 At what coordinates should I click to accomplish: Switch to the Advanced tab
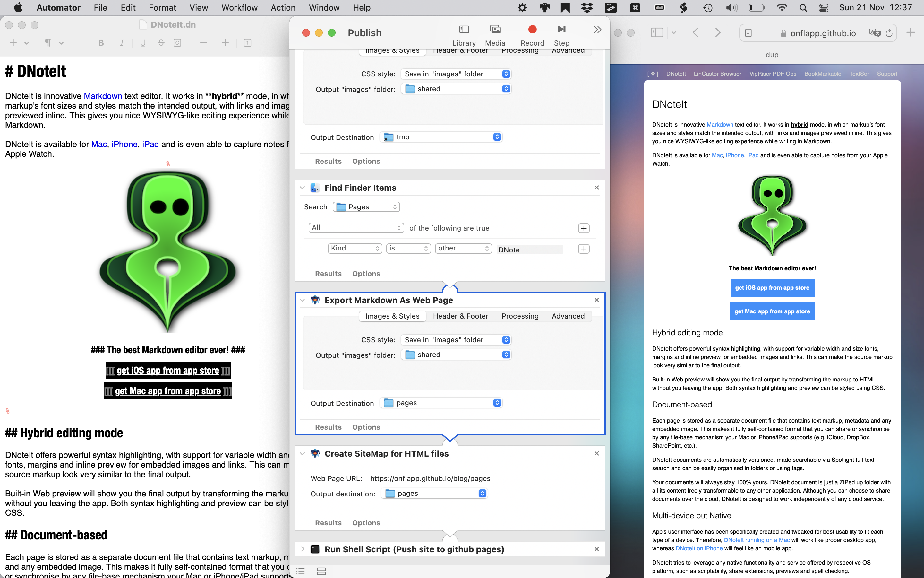click(x=568, y=316)
